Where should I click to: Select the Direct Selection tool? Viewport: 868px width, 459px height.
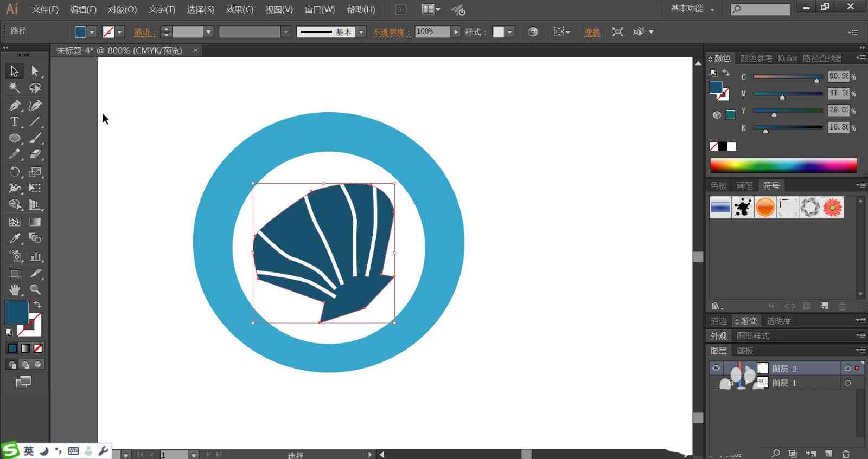coord(35,71)
